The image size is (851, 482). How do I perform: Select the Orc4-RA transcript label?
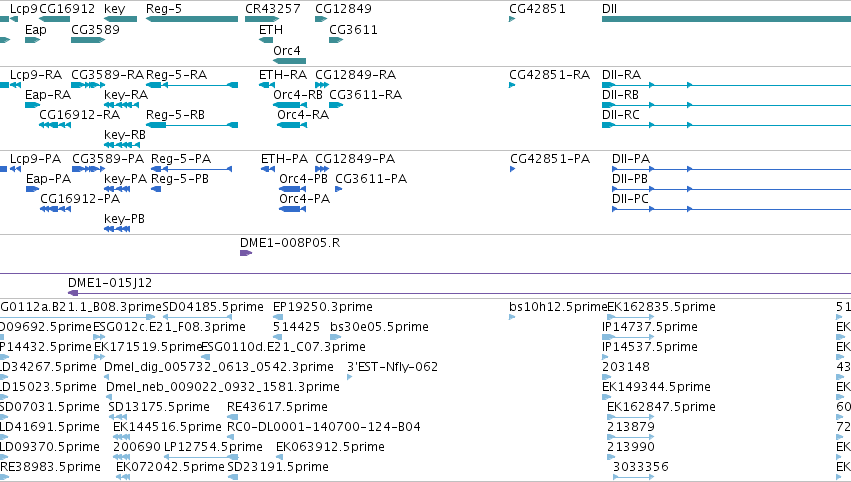pos(303,115)
